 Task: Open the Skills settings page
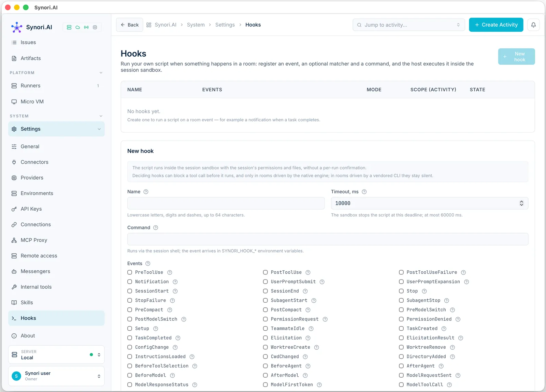56,303
